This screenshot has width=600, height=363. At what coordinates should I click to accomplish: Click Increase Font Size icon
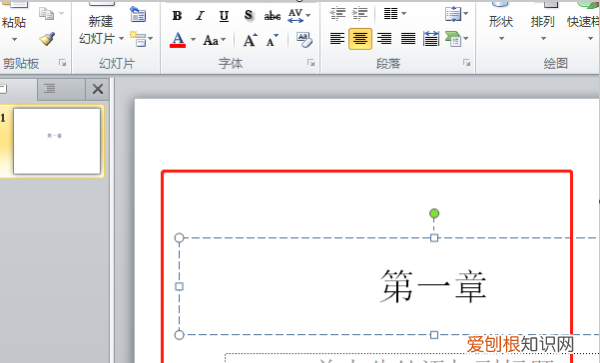(x=250, y=40)
